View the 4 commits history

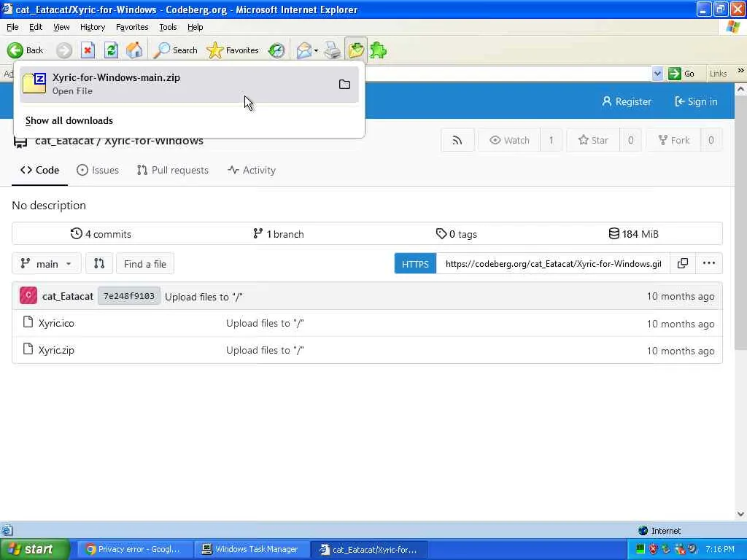101,234
